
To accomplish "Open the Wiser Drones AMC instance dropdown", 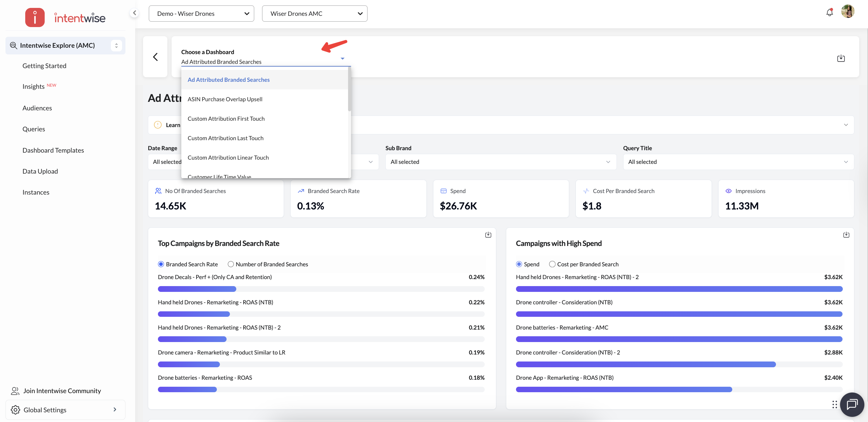I will click(x=314, y=13).
